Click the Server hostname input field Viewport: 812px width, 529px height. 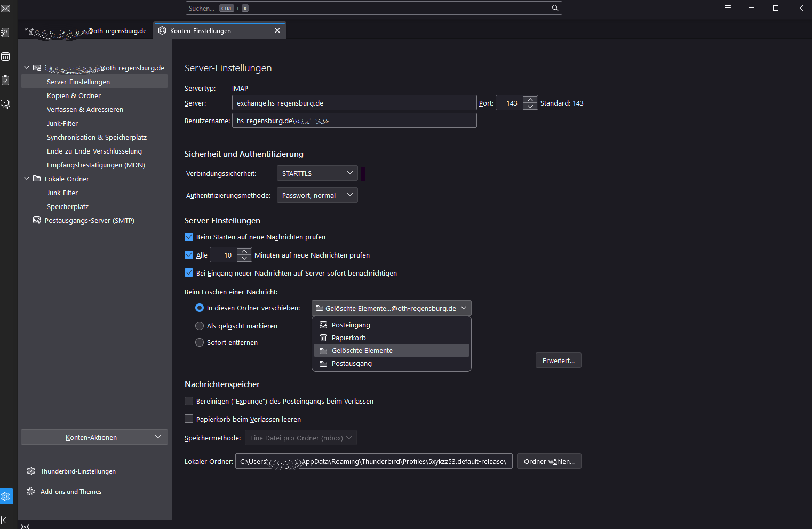tap(354, 103)
